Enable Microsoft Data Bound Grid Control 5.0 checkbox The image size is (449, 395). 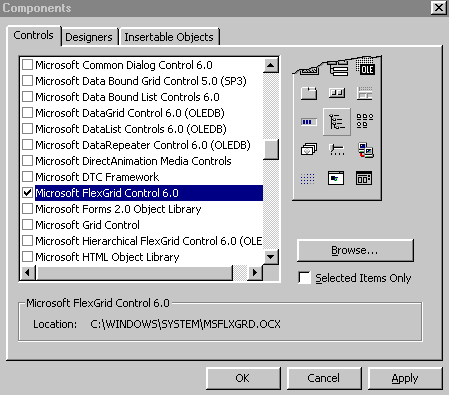[x=27, y=81]
